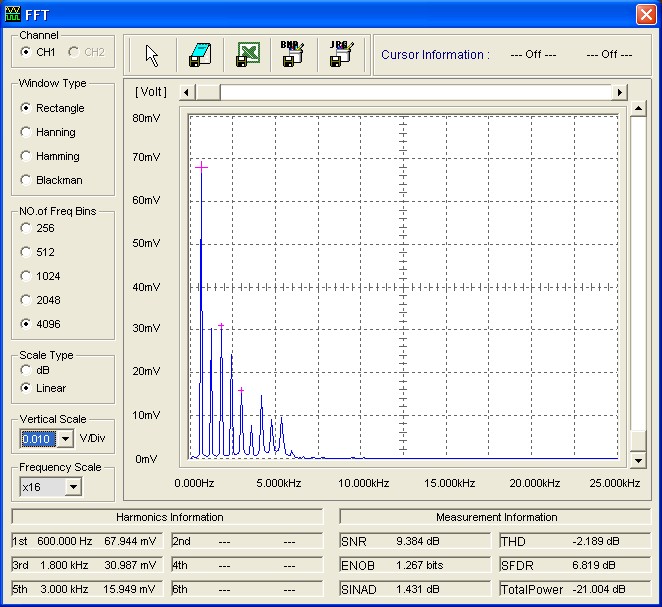
Task: Select the CH1 channel radio button
Action: [26, 52]
